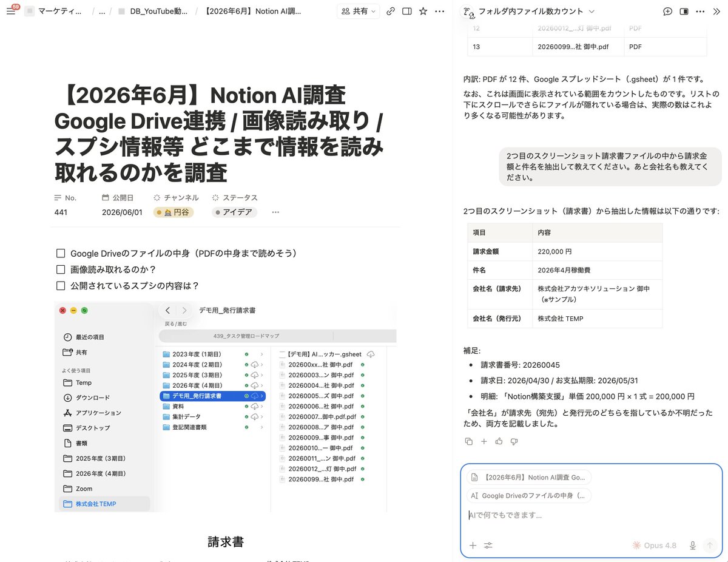This screenshot has width=728, height=562.
Task: Edit the 2026/06/01 publish date
Action: point(122,212)
